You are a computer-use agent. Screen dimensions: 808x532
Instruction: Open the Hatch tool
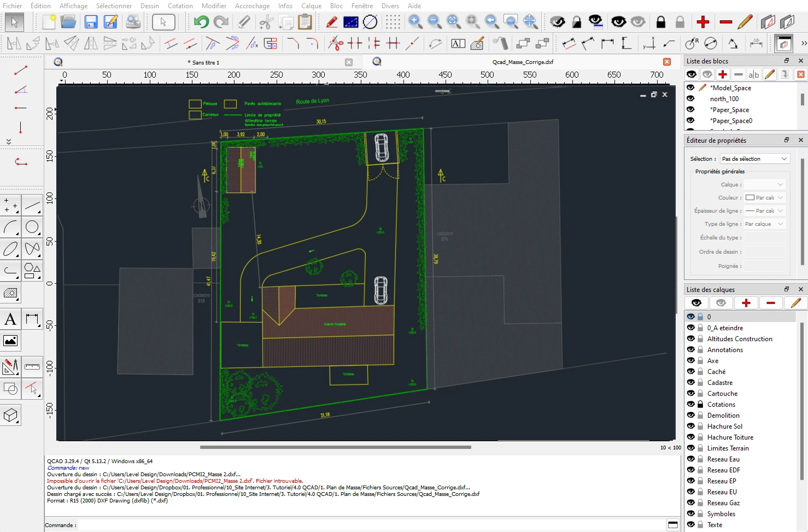pyautogui.click(x=10, y=293)
